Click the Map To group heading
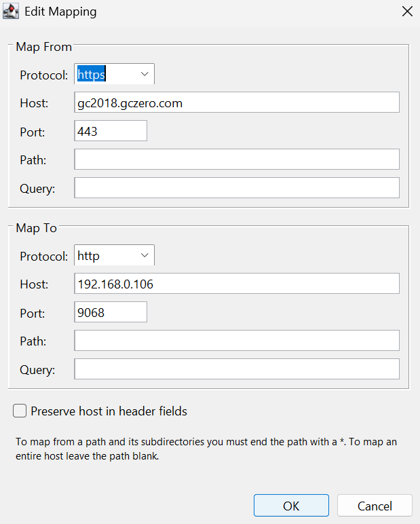Image resolution: width=420 pixels, height=524 pixels. pyautogui.click(x=36, y=228)
